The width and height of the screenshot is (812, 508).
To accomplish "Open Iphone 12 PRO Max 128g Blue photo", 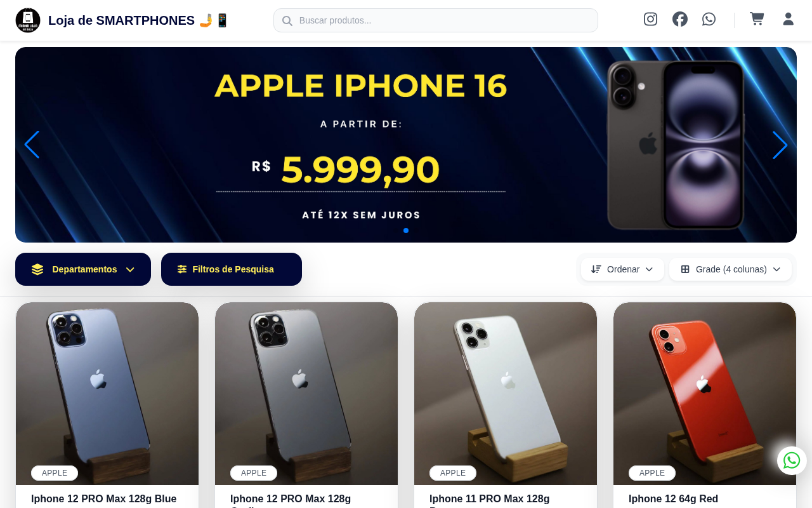I will [x=107, y=394].
